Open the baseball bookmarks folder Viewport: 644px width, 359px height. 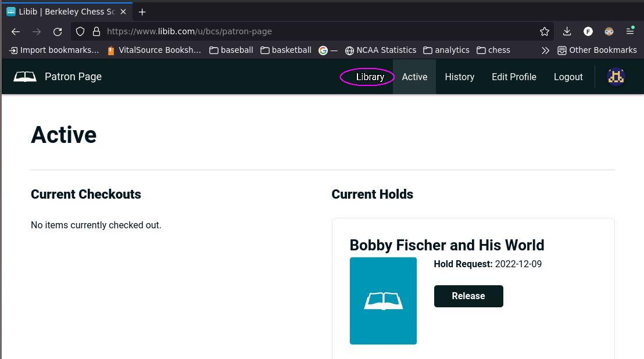(x=231, y=51)
